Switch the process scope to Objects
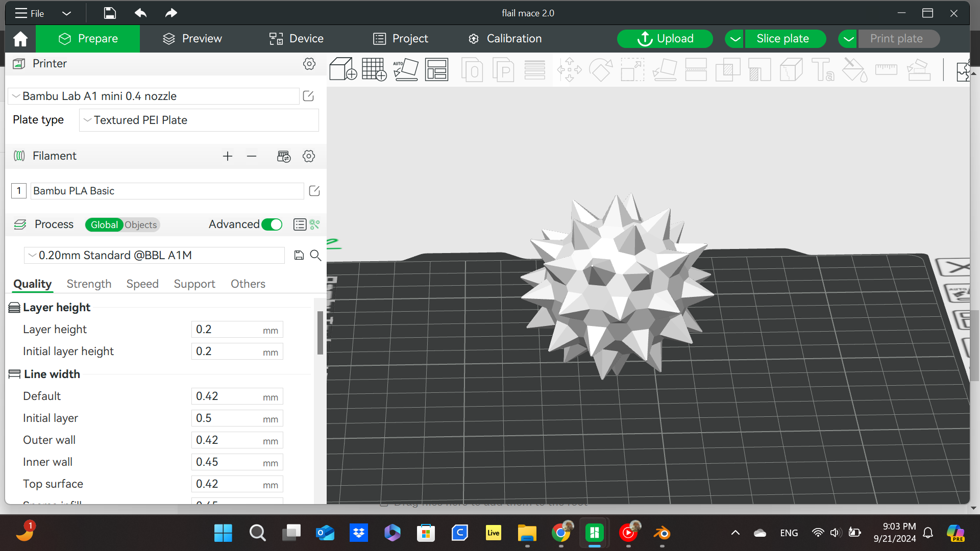The image size is (980, 551). [141, 225]
